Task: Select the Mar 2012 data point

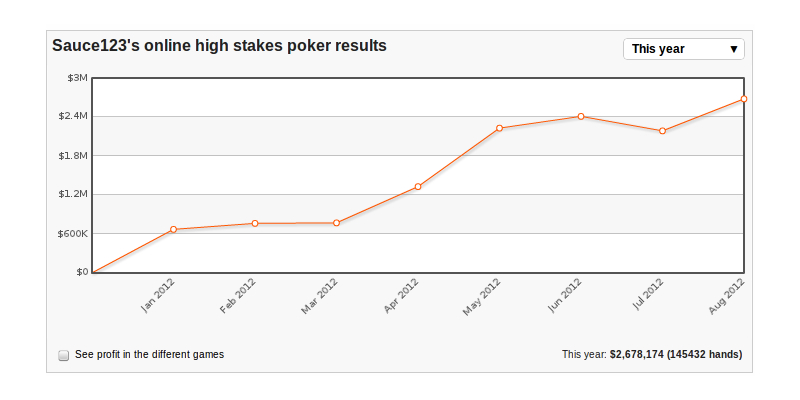Action: click(336, 223)
